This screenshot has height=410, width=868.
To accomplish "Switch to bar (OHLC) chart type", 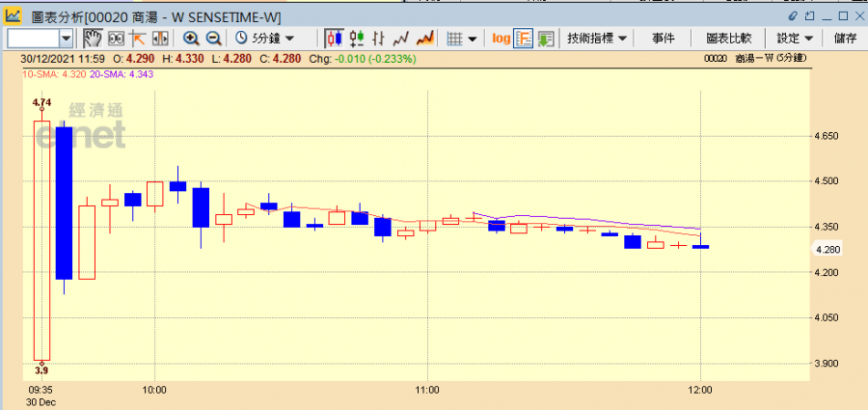I will click(379, 39).
